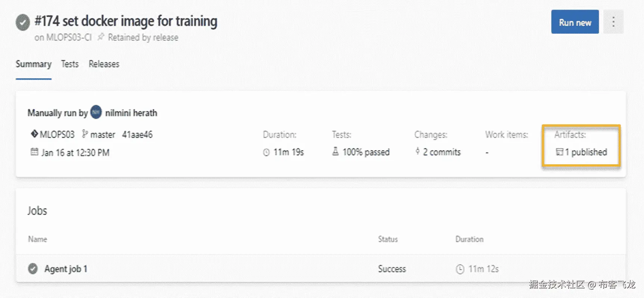644x298 pixels.
Task: Click the commits icon under Changes
Action: [x=417, y=151]
